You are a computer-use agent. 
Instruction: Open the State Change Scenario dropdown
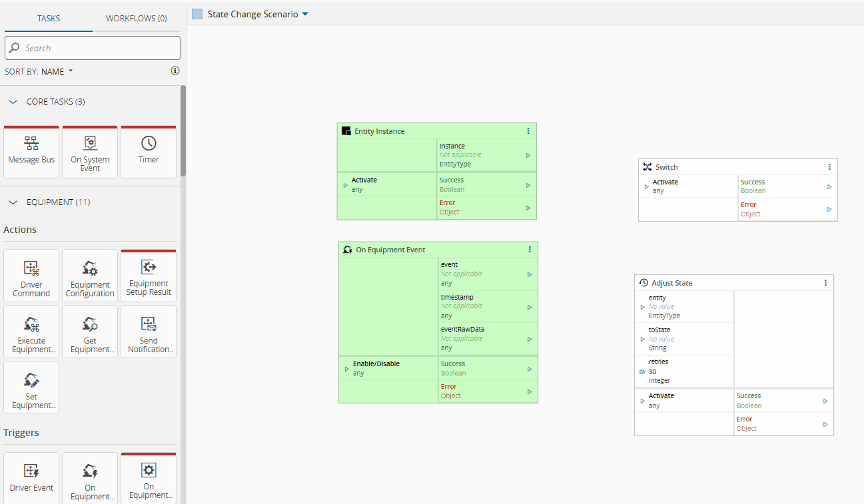click(x=305, y=14)
